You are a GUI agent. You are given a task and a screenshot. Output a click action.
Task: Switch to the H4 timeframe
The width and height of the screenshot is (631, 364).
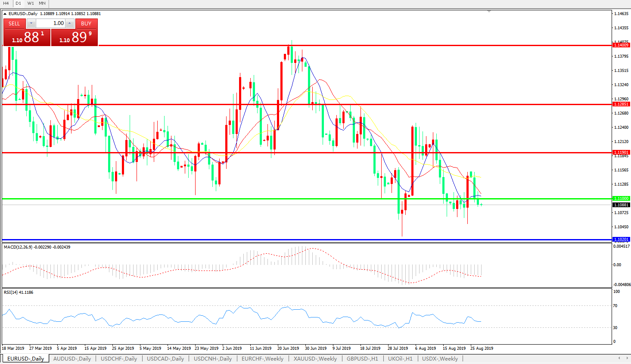pos(6,3)
